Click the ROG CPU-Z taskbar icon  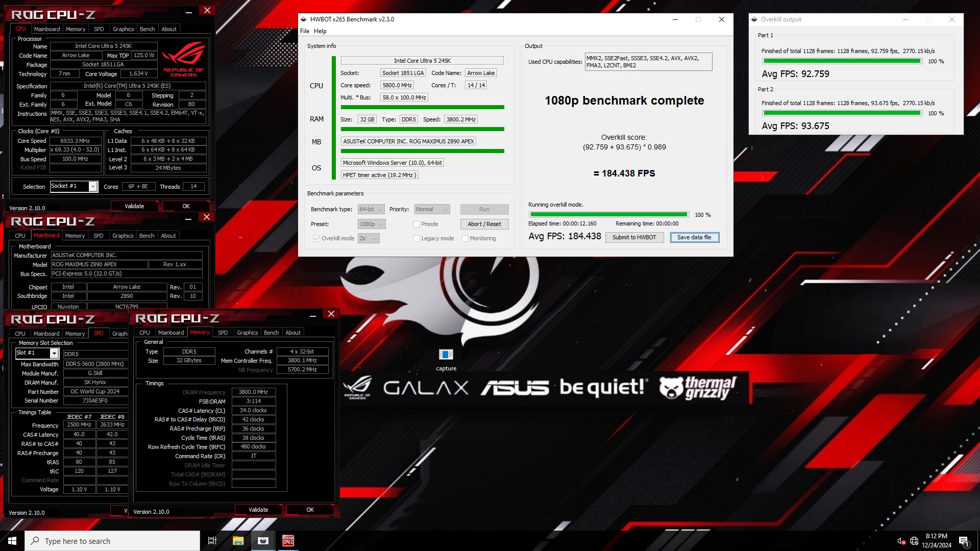click(288, 541)
